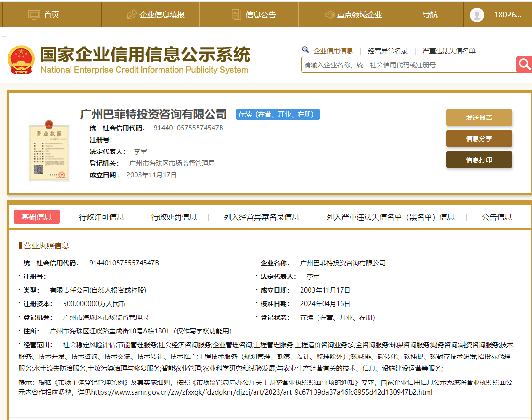Click the 信息公告 bulletin icon
The image size is (532, 420).
coord(235,14)
